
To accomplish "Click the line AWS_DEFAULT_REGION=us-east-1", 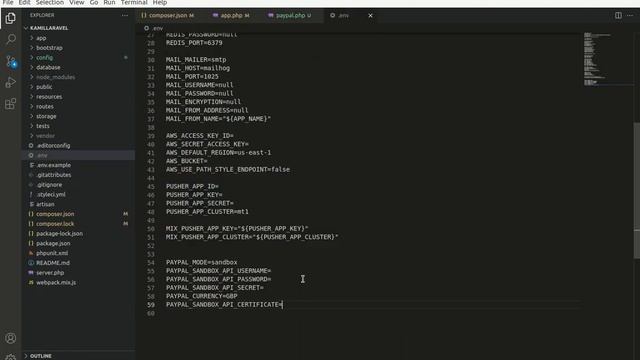I will coord(218,153).
